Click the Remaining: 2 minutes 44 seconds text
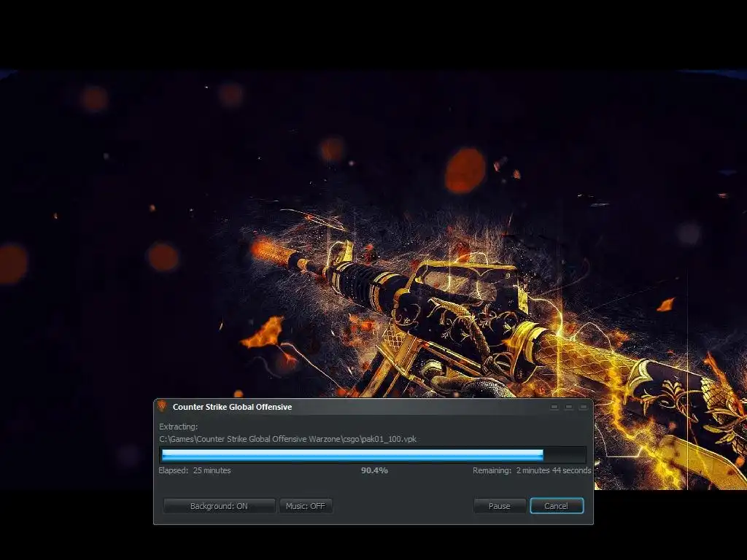The height and width of the screenshot is (560, 747). click(x=532, y=470)
